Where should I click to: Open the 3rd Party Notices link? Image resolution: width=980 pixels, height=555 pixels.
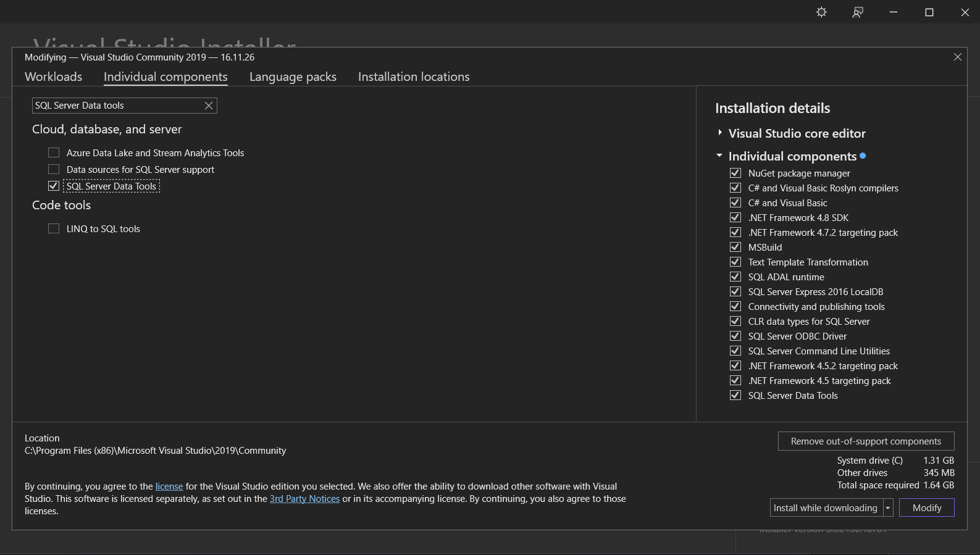tap(304, 499)
